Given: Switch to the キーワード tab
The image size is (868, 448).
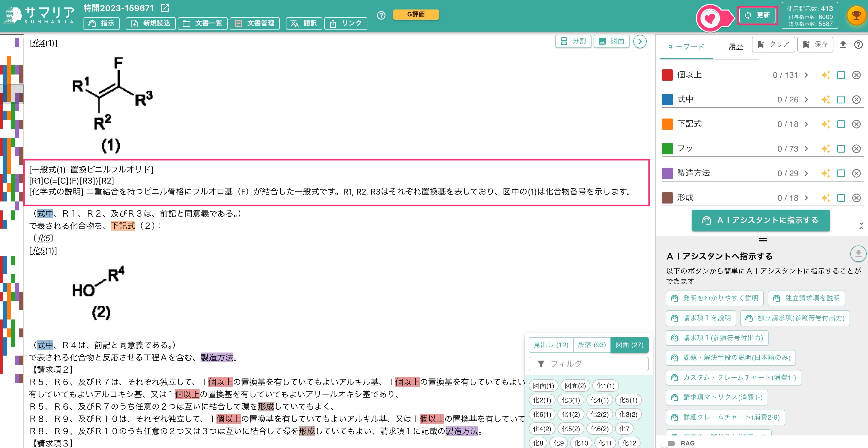Looking at the screenshot, I should click(x=686, y=46).
